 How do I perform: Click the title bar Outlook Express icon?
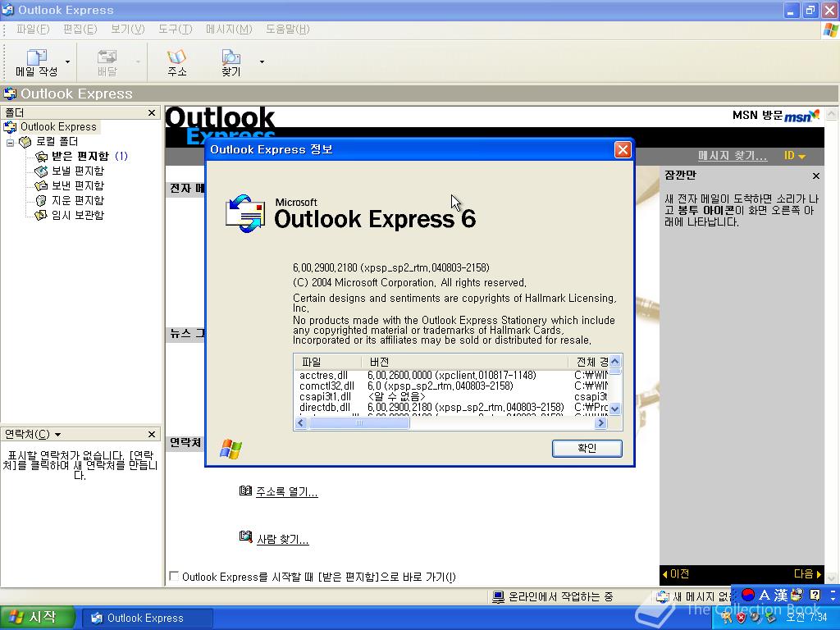[7, 10]
